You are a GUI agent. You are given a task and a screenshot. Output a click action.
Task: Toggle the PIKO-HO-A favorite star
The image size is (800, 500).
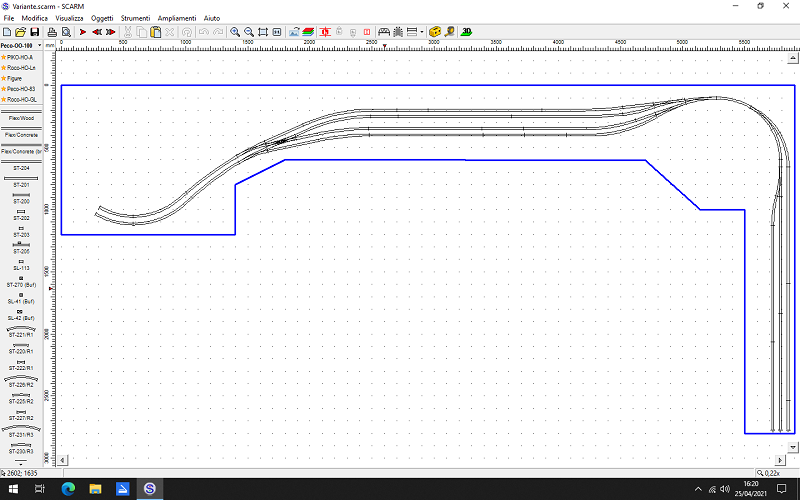click(x=5, y=57)
